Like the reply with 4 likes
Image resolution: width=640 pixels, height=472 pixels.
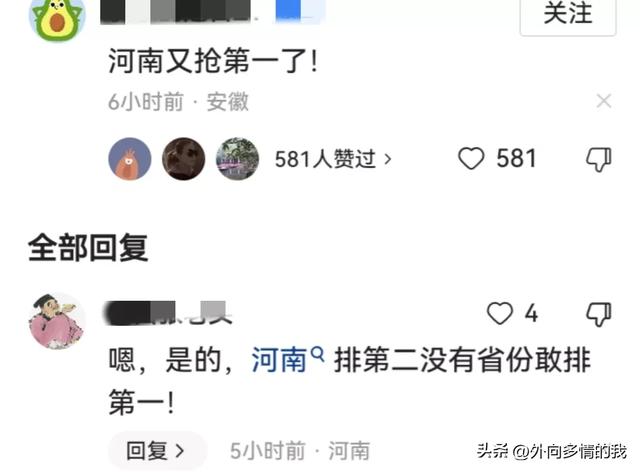tap(500, 314)
